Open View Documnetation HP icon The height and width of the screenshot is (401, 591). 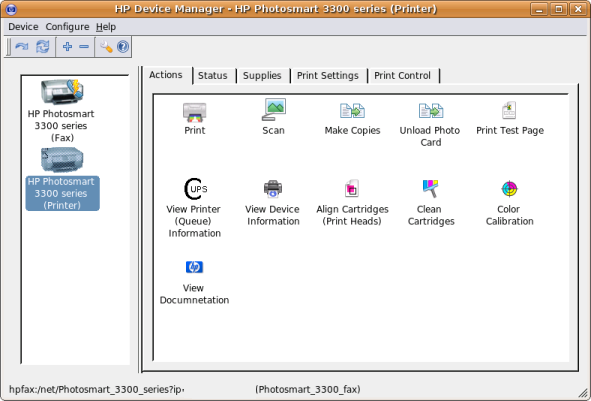click(x=194, y=267)
